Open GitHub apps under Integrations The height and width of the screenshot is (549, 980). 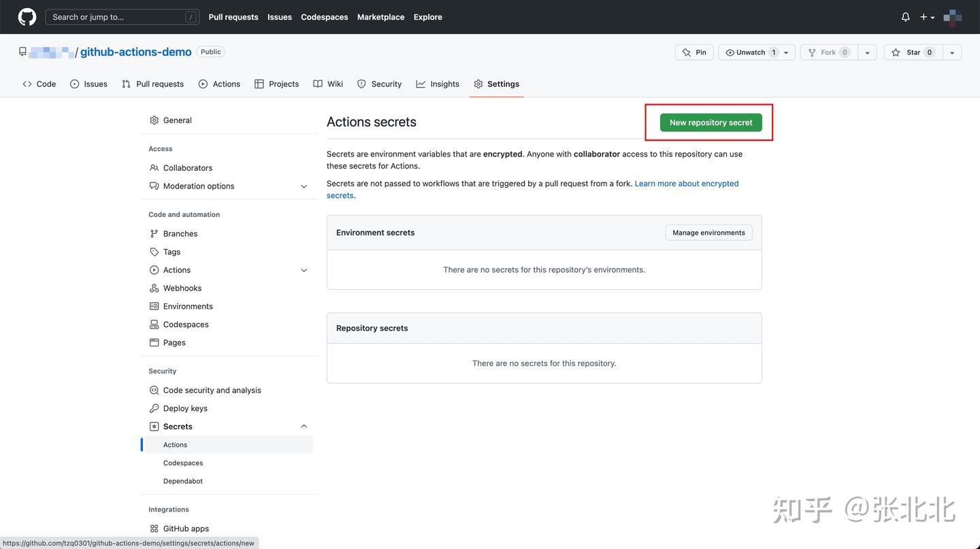[185, 528]
